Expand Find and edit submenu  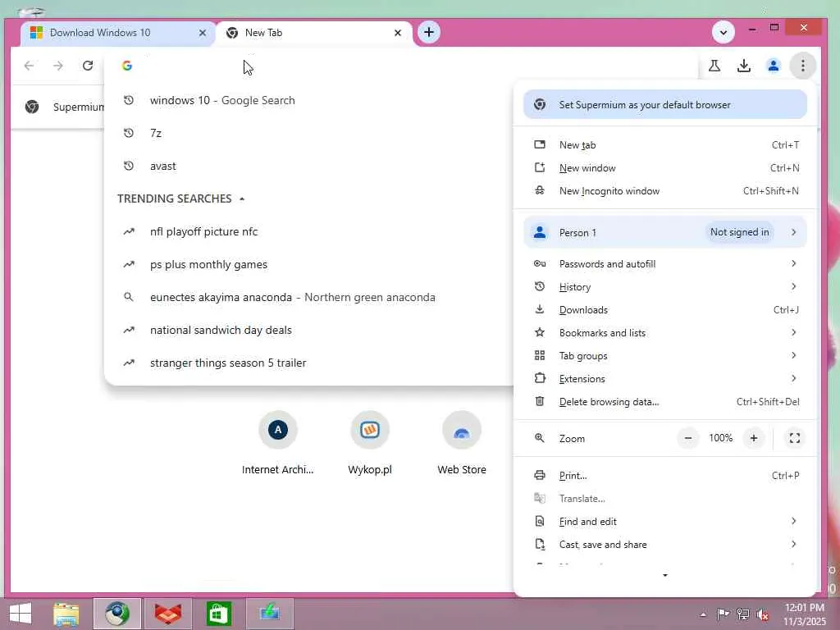(x=664, y=521)
